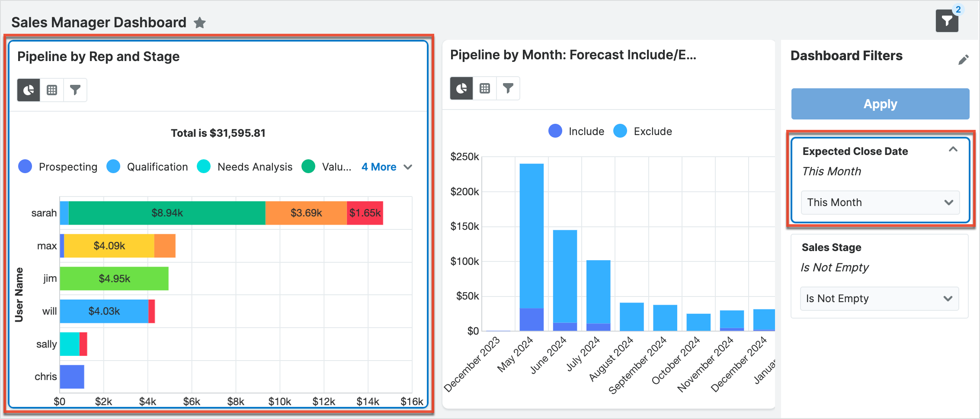This screenshot has height=419, width=980.
Task: Open the filter icon on Pipeline by Rep and Stage
Action: [75, 90]
